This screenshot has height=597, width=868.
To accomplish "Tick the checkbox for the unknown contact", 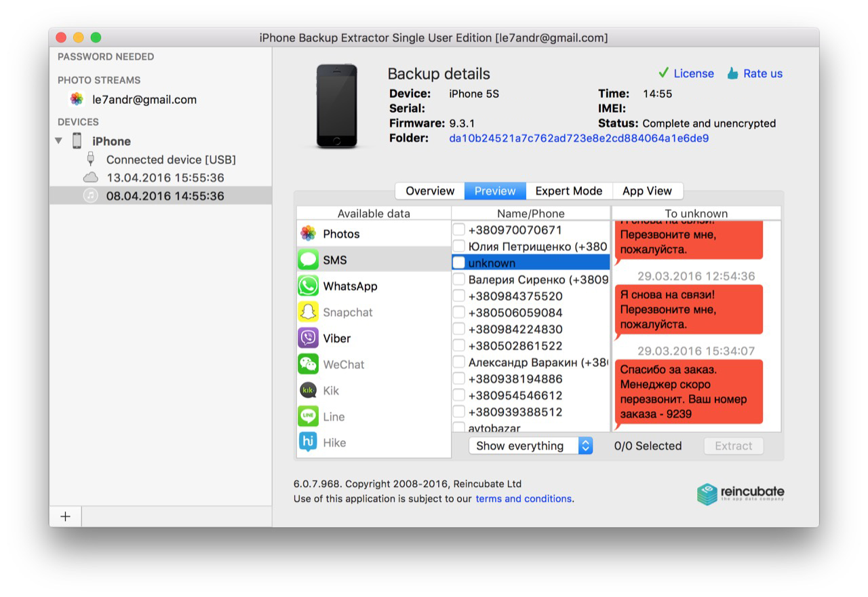I will click(459, 263).
